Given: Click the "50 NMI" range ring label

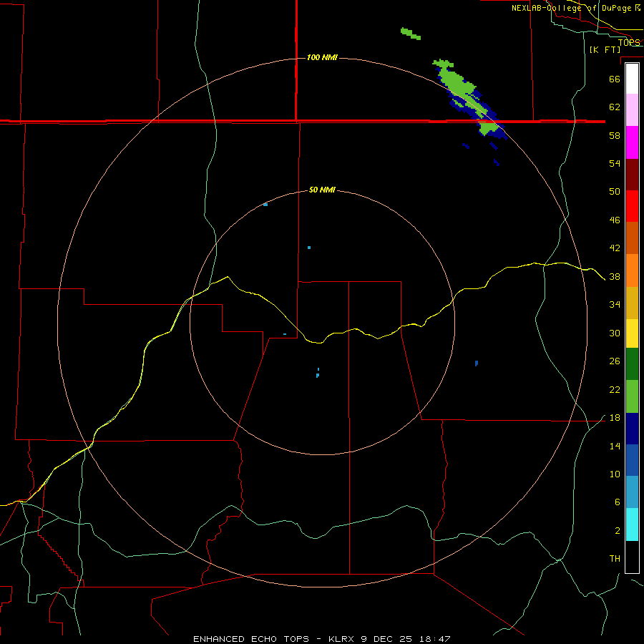Looking at the screenshot, I should click(x=322, y=190).
